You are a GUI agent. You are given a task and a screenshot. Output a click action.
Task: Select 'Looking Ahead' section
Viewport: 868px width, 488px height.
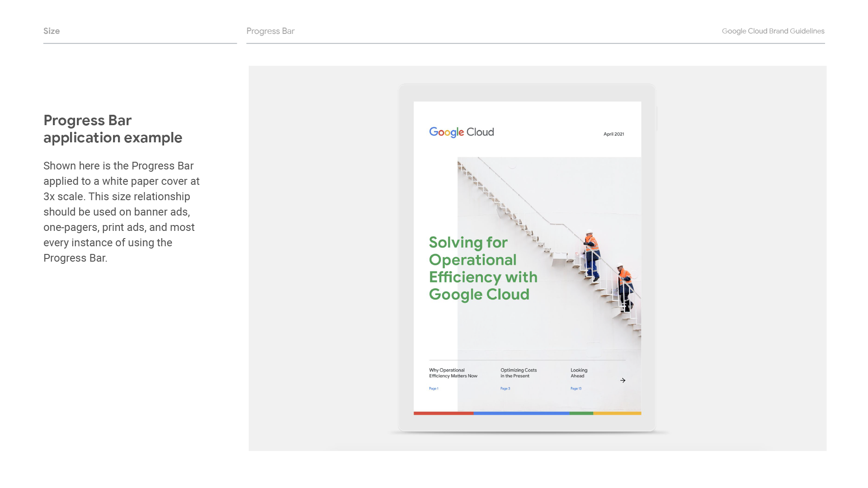pyautogui.click(x=579, y=373)
